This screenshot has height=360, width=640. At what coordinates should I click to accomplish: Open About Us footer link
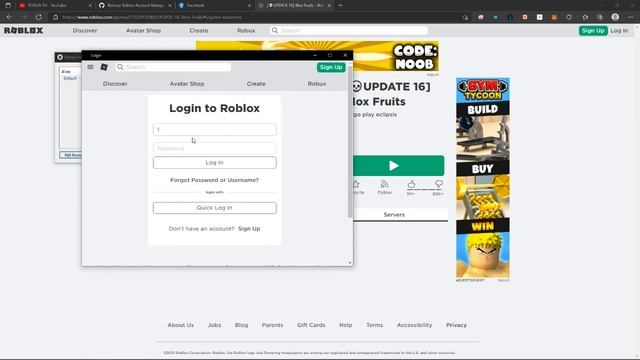point(181,325)
